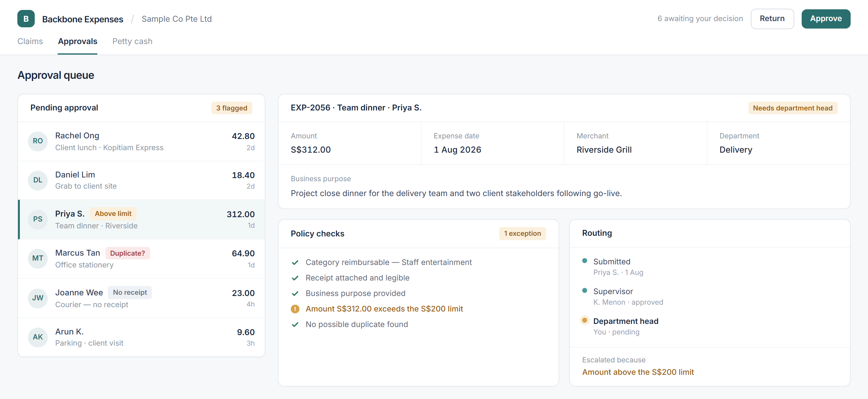Click the Approve button
The width and height of the screenshot is (868, 399).
(826, 19)
